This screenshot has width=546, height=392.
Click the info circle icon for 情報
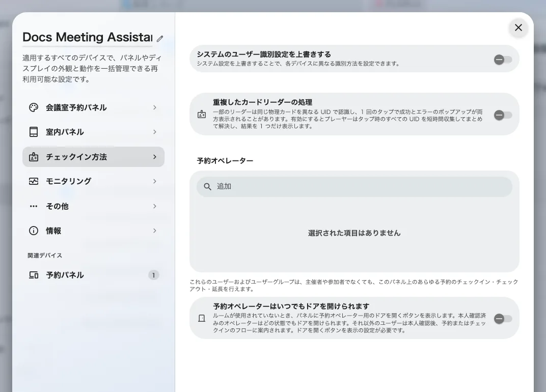(x=34, y=231)
